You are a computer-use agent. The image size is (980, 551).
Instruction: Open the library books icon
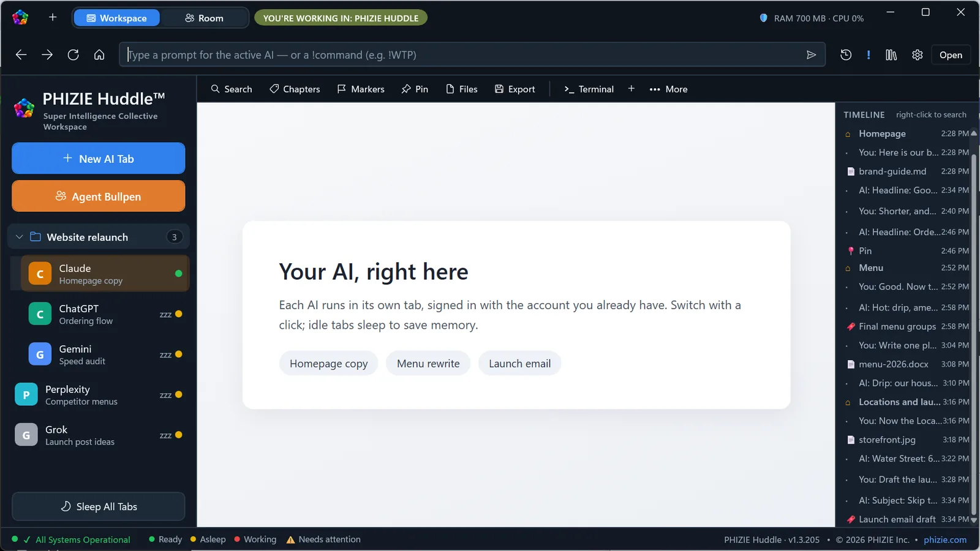coord(891,54)
